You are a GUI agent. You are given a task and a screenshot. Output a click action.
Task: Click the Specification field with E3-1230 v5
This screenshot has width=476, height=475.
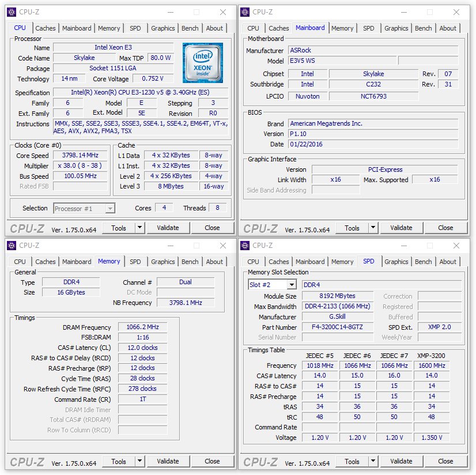pyautogui.click(x=141, y=92)
